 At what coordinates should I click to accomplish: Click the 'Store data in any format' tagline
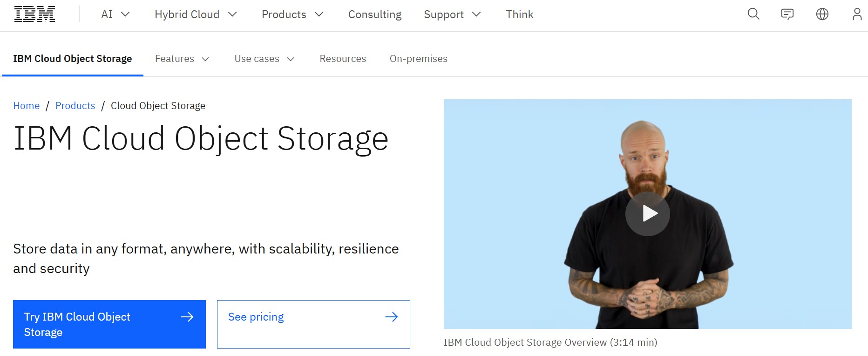point(206,259)
